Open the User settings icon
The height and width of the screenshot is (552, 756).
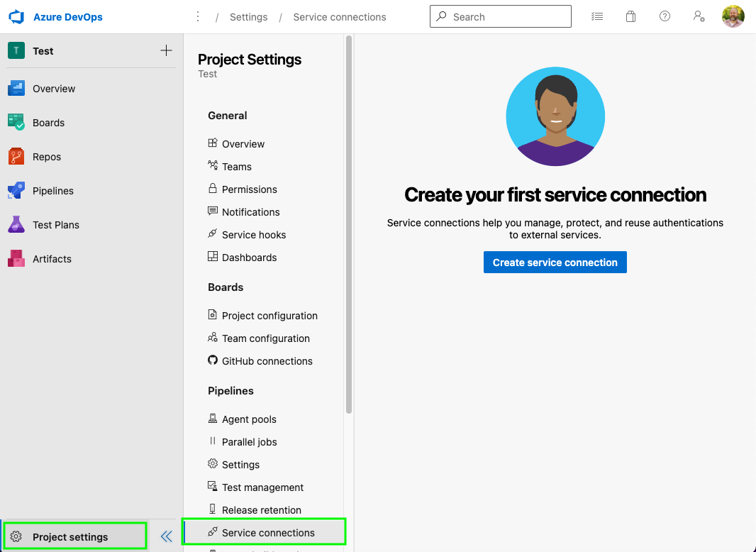pyautogui.click(x=699, y=16)
